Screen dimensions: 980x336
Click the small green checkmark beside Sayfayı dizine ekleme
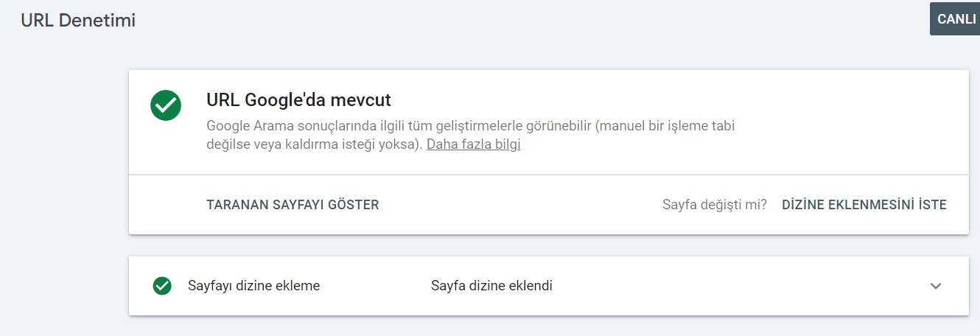point(162,286)
